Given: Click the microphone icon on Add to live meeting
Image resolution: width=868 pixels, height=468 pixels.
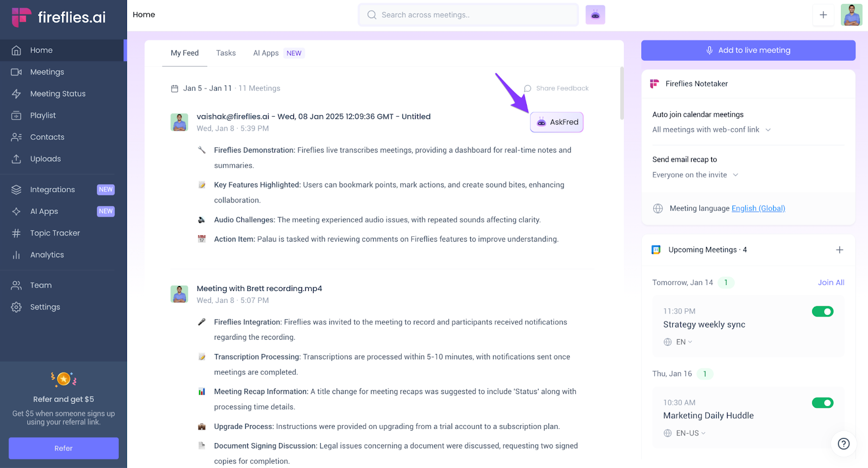Looking at the screenshot, I should tap(709, 50).
